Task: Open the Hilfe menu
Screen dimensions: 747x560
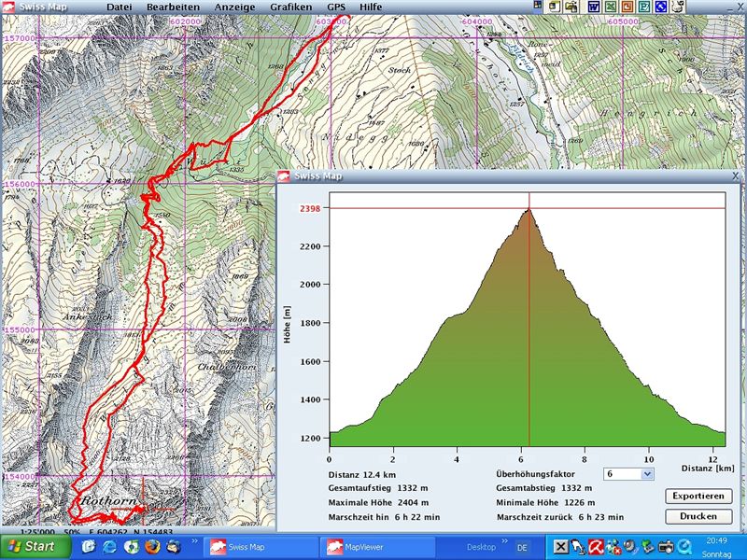Action: [x=372, y=7]
